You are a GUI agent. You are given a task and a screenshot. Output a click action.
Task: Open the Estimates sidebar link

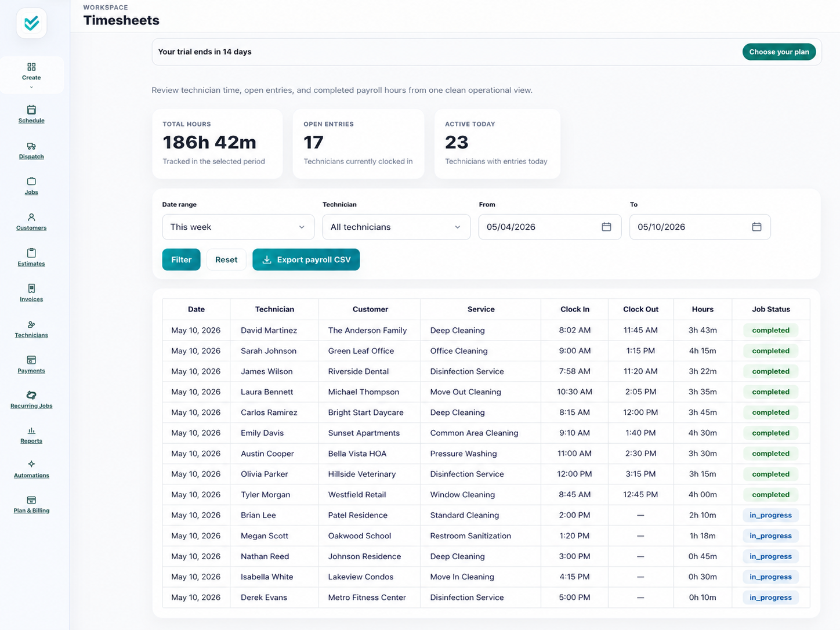tap(31, 263)
